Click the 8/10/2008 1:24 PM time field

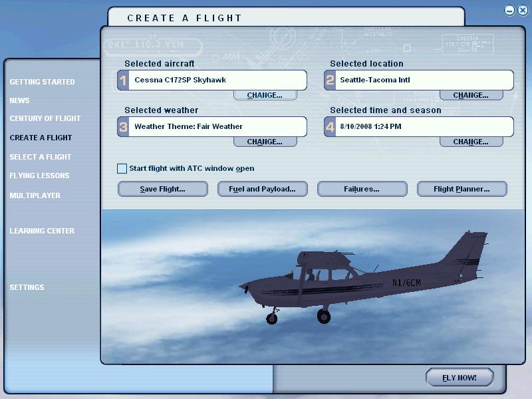pos(424,127)
